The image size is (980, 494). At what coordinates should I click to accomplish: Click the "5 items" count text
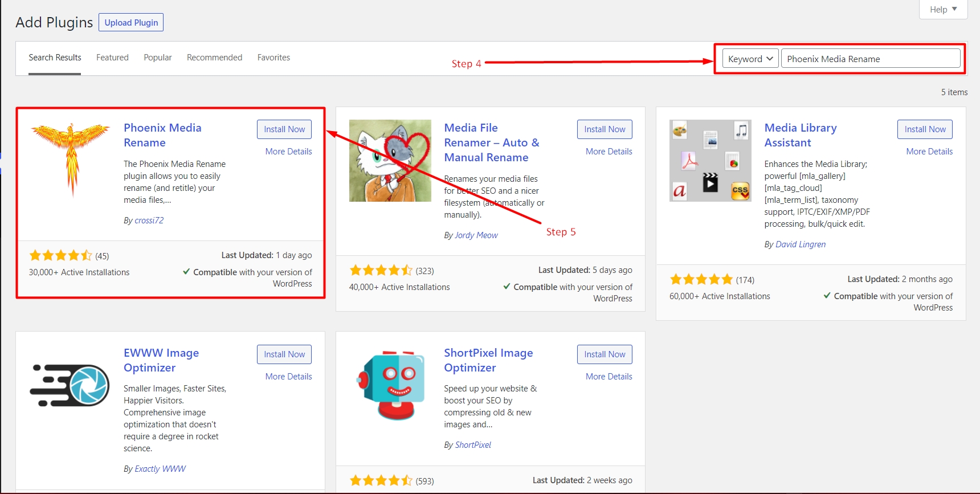954,92
